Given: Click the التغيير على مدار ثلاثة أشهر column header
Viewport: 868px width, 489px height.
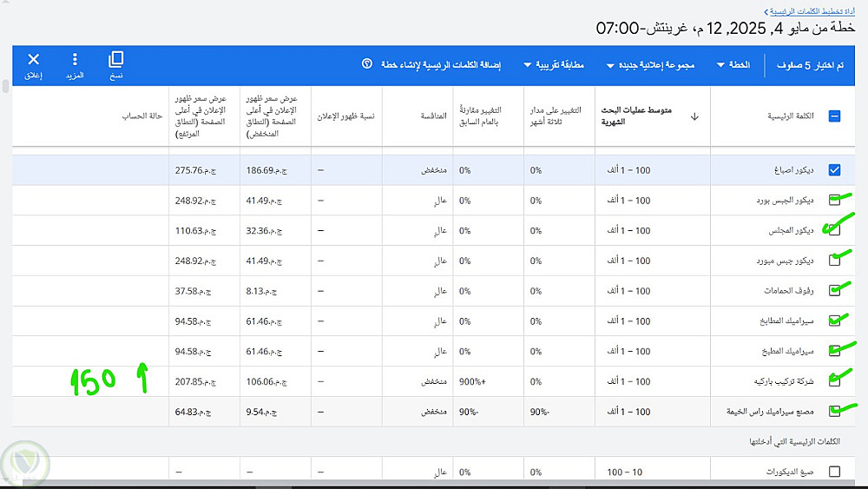Looking at the screenshot, I should [556, 116].
